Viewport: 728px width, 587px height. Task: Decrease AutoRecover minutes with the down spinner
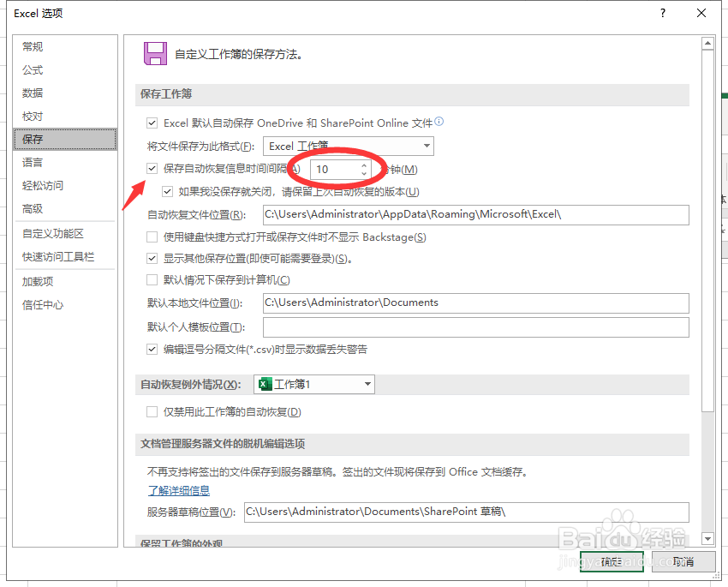tap(364, 174)
